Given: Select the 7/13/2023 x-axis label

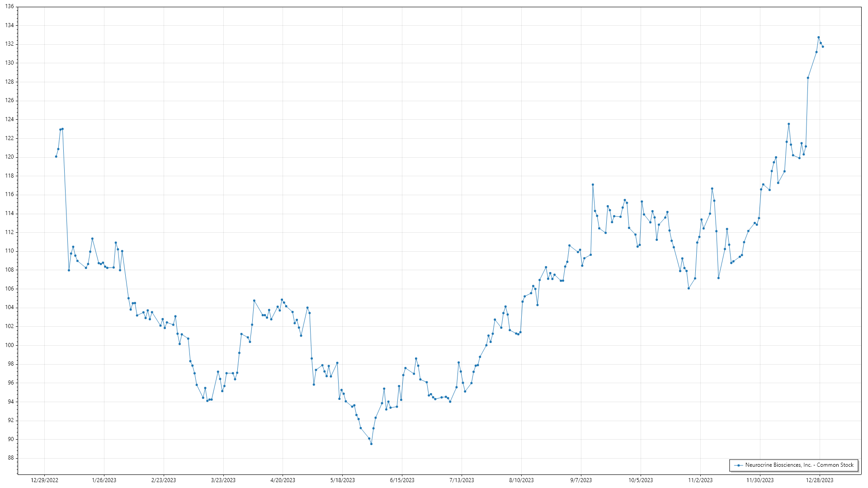Looking at the screenshot, I should [x=462, y=480].
